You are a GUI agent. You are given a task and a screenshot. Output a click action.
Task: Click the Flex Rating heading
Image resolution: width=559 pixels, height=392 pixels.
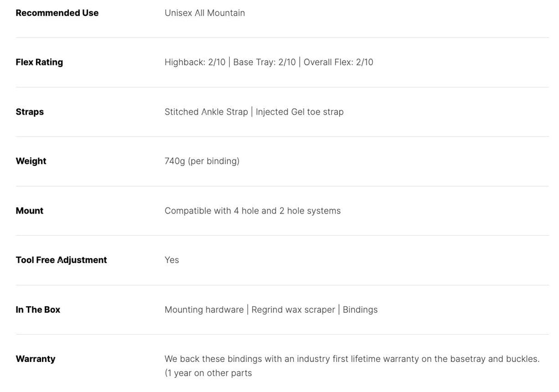39,62
